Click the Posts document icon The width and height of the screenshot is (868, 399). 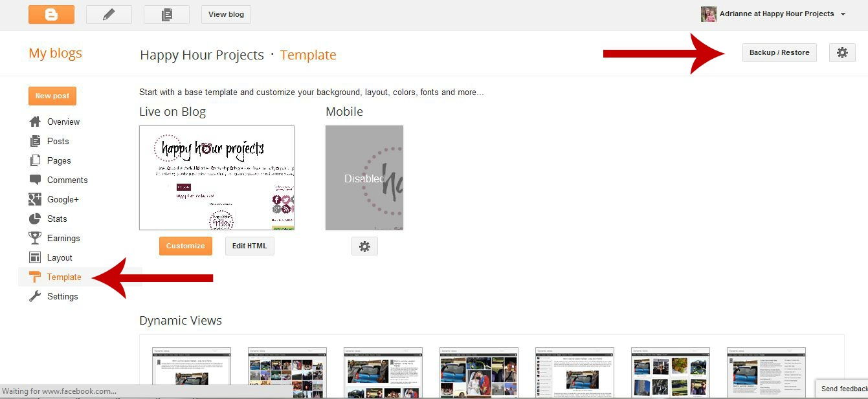(35, 141)
